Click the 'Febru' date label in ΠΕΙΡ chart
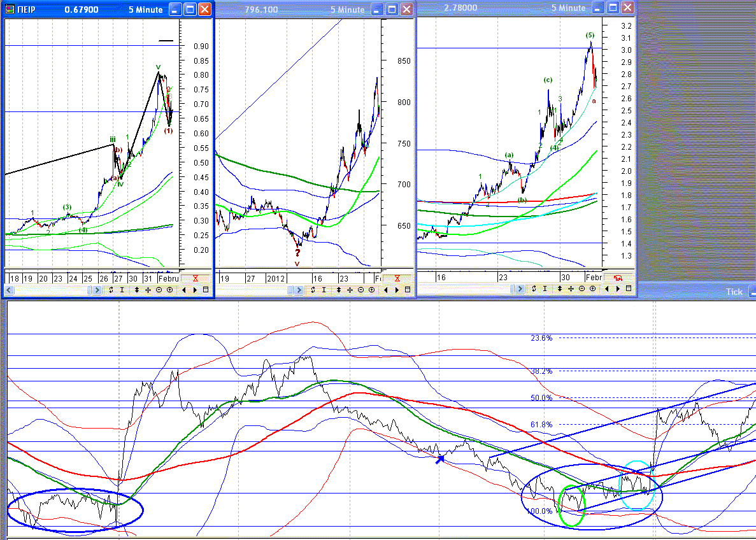756x540 pixels. click(169, 279)
